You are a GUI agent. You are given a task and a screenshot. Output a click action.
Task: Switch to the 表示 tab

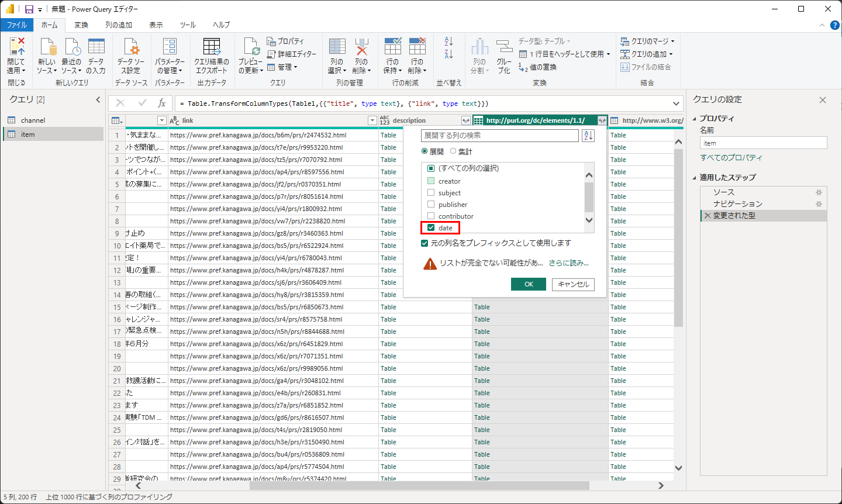(x=156, y=25)
